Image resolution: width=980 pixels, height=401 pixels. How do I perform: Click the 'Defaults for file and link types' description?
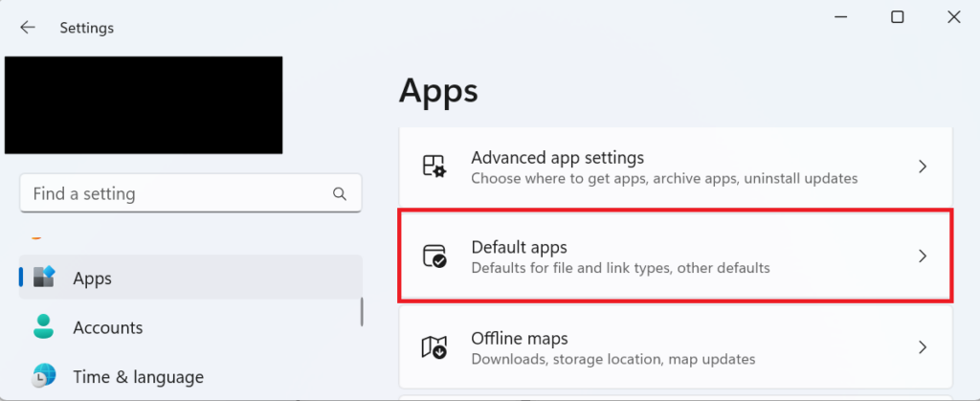620,269
